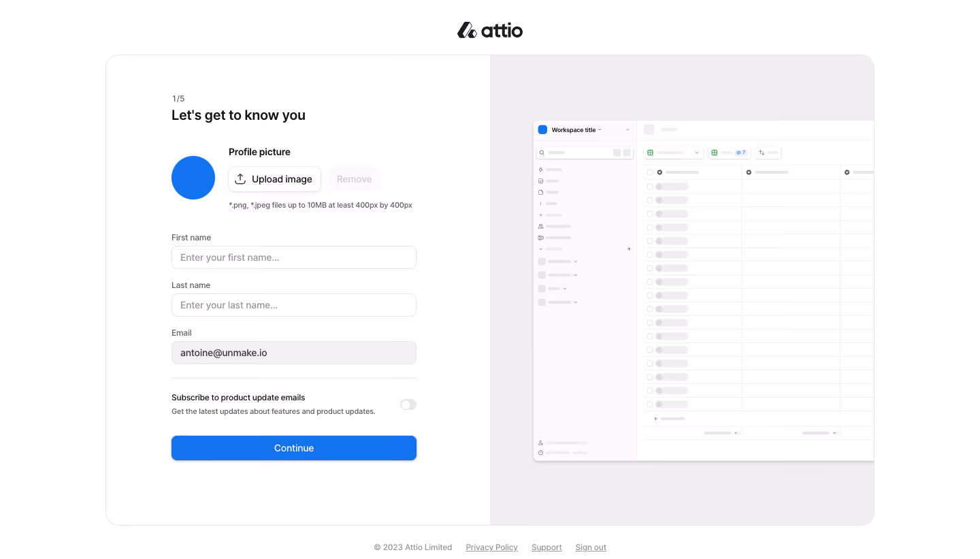The width and height of the screenshot is (980, 559).
Task: Focus the Last name input field
Action: point(294,305)
